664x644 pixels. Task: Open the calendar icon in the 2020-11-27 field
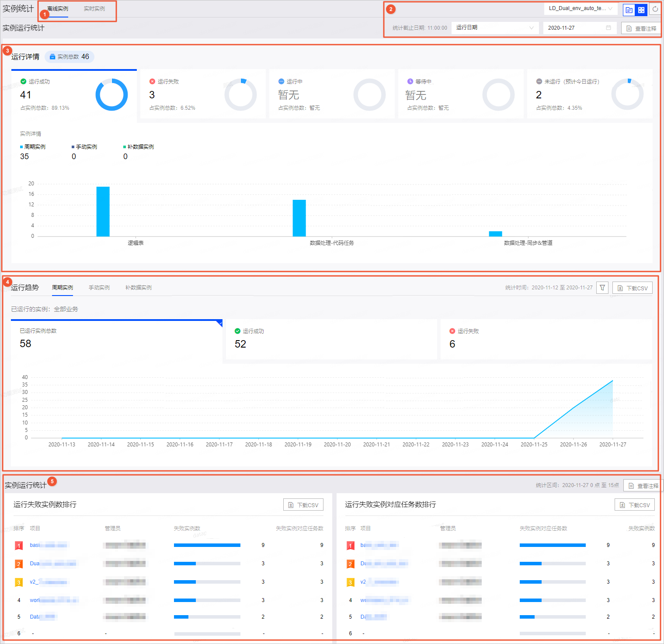coord(608,28)
